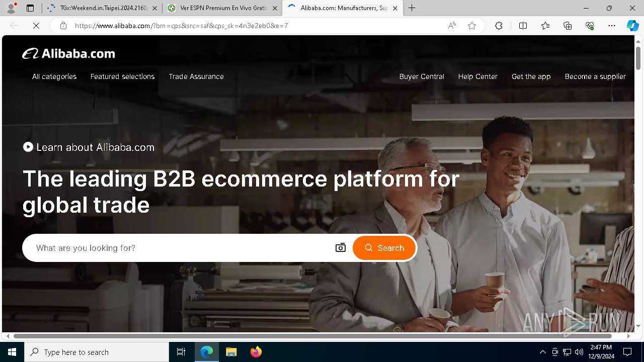Add this page to favorites star
This screenshot has height=362, width=644.
472,26
